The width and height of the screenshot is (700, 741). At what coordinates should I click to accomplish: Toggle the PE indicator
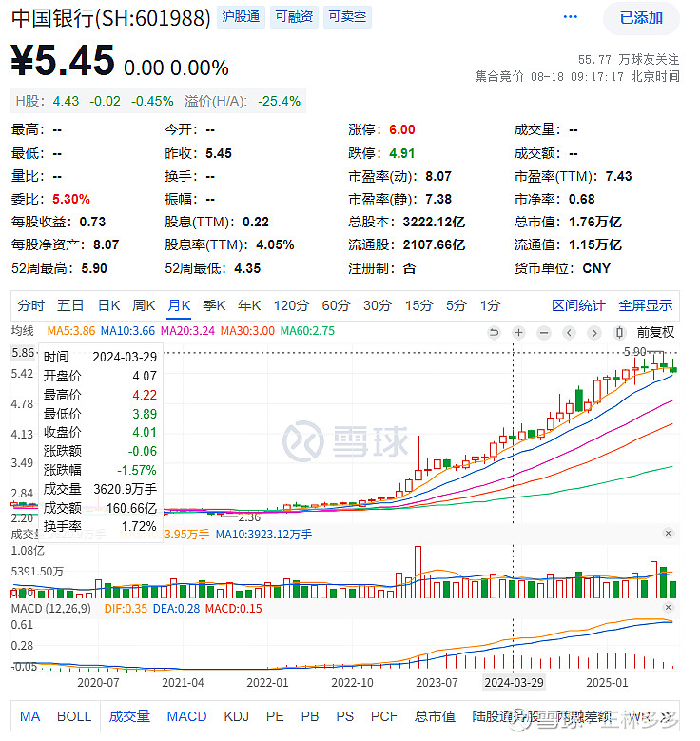[x=275, y=717]
